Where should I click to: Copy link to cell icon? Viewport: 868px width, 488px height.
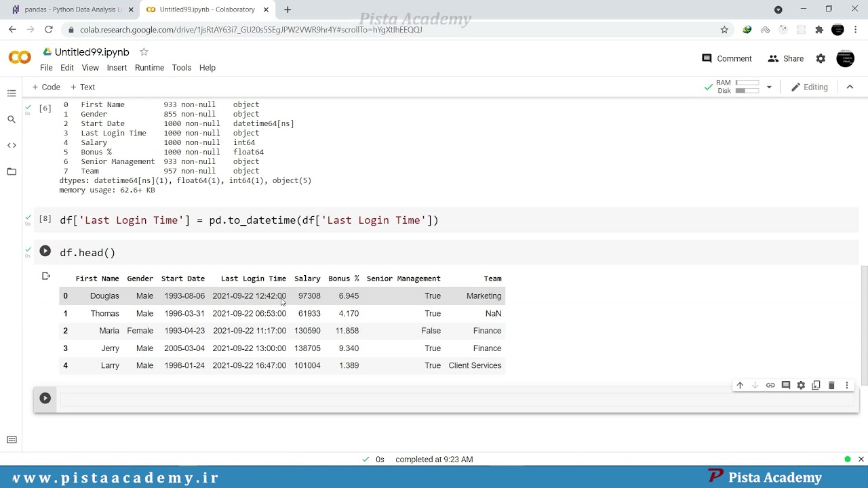pyautogui.click(x=770, y=385)
